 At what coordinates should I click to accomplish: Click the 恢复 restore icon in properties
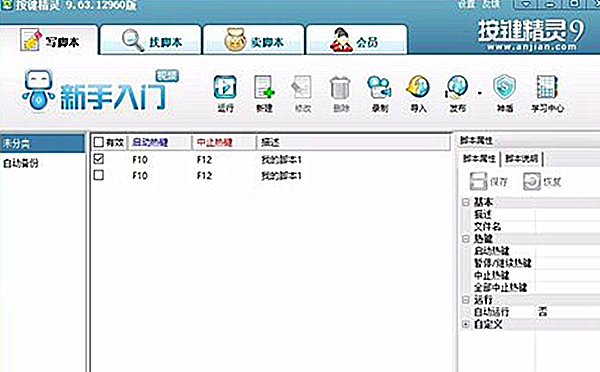tap(542, 181)
